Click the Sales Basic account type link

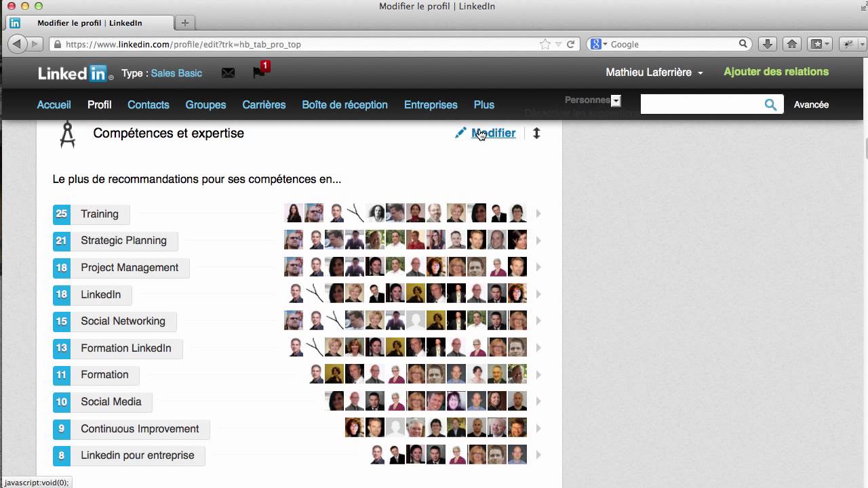tap(176, 73)
